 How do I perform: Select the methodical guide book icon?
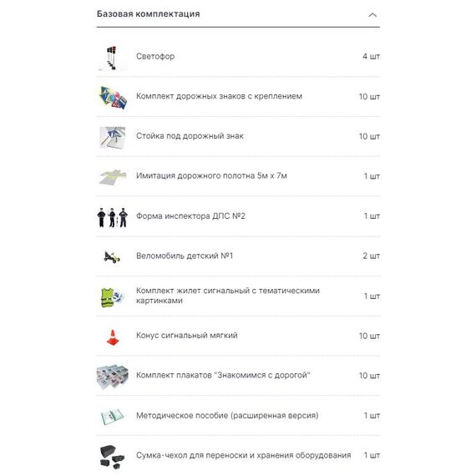click(112, 417)
